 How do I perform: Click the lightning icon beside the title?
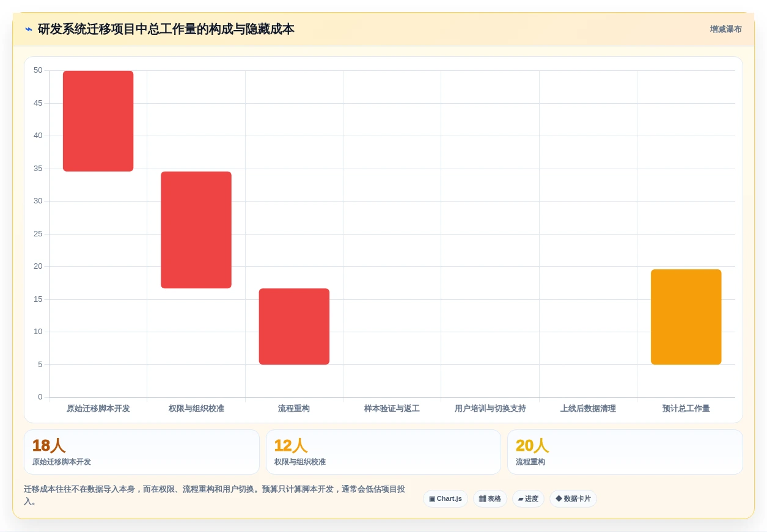pyautogui.click(x=29, y=29)
